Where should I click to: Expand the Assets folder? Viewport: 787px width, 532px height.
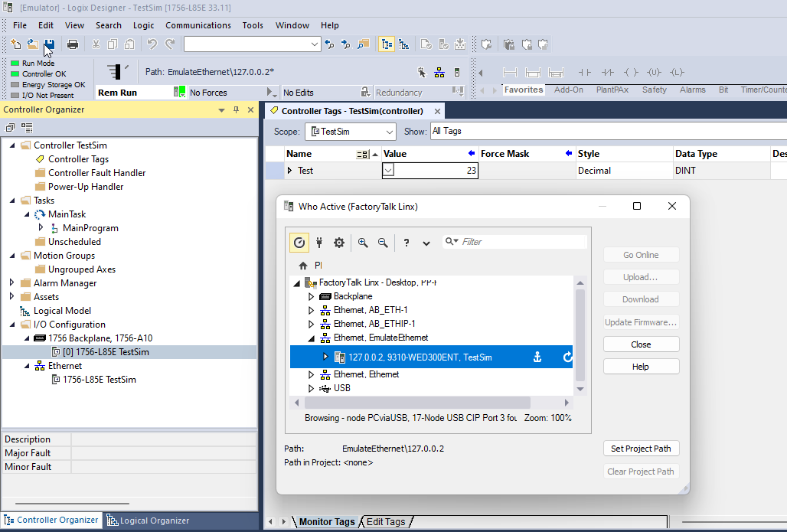pyautogui.click(x=12, y=296)
